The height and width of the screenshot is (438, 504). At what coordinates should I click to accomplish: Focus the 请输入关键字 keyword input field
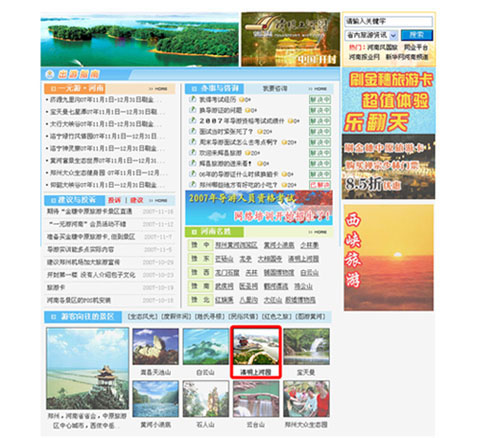click(x=389, y=22)
